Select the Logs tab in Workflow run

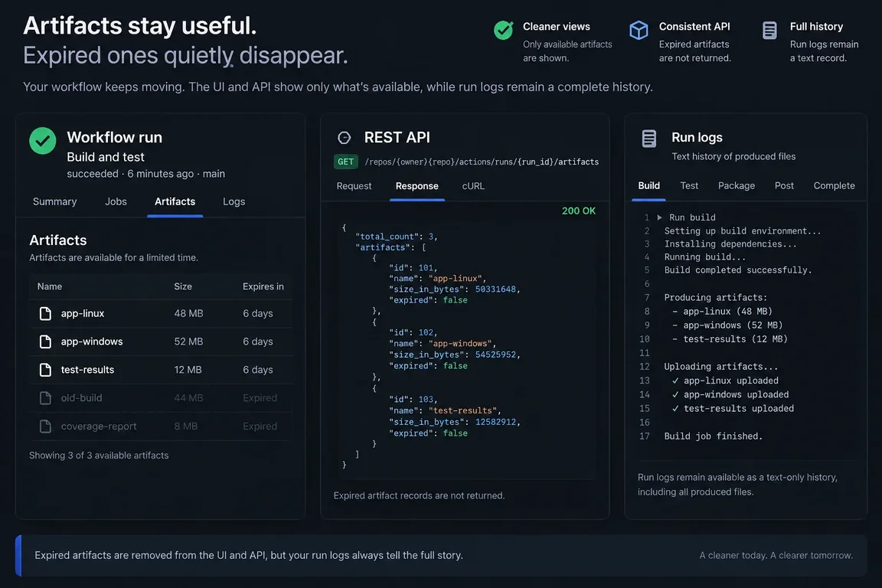point(234,201)
